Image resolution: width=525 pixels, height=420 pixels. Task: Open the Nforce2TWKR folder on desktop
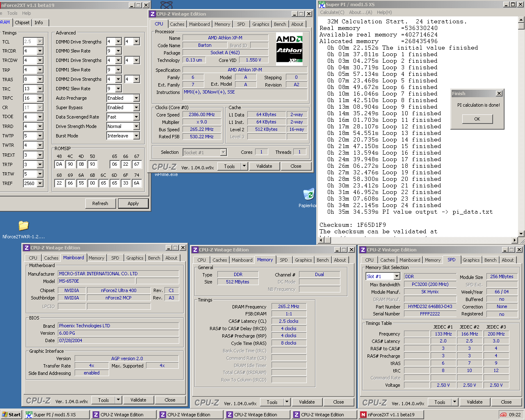23,226
